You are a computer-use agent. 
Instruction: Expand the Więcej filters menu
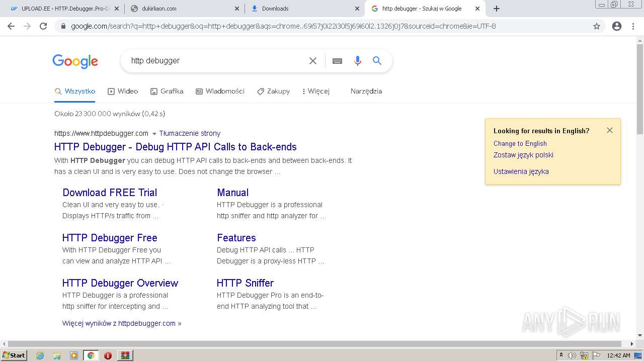[315, 92]
